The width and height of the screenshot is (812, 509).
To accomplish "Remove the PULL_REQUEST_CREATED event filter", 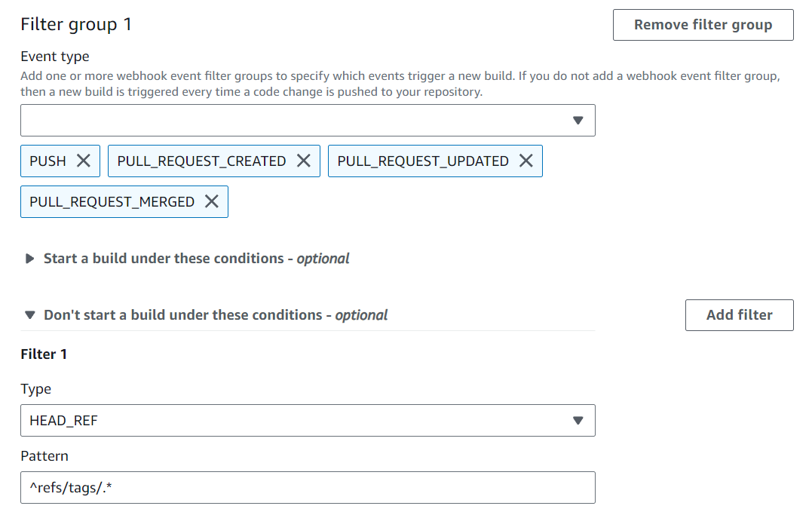I will [x=303, y=161].
